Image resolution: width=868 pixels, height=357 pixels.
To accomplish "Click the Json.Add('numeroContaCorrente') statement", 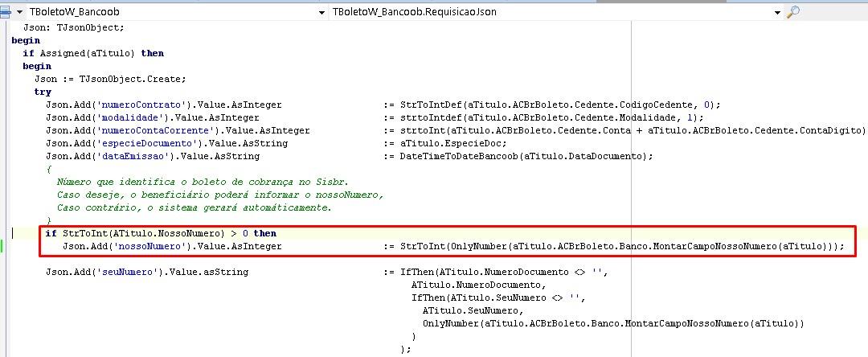I will (178, 130).
